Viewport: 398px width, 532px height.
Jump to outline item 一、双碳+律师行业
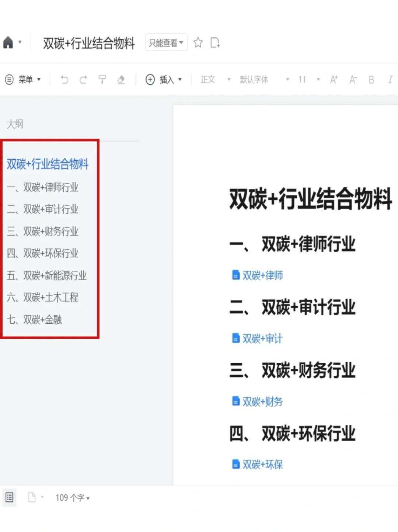tap(42, 187)
